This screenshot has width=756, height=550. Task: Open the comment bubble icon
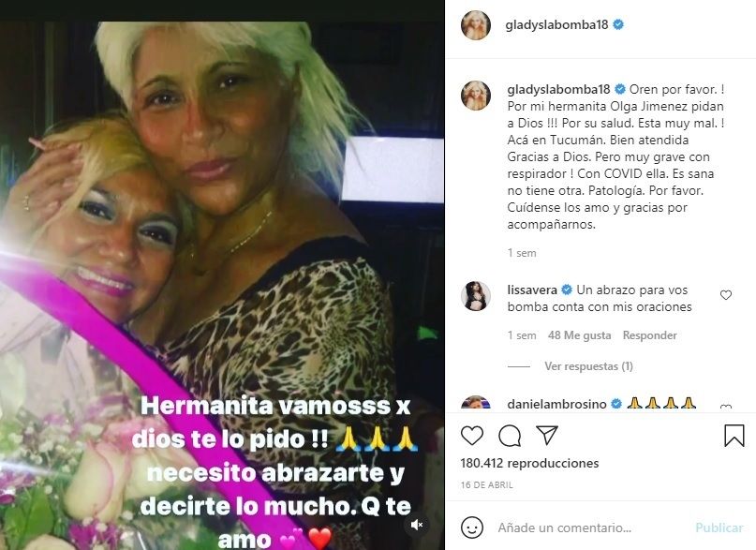click(510, 436)
